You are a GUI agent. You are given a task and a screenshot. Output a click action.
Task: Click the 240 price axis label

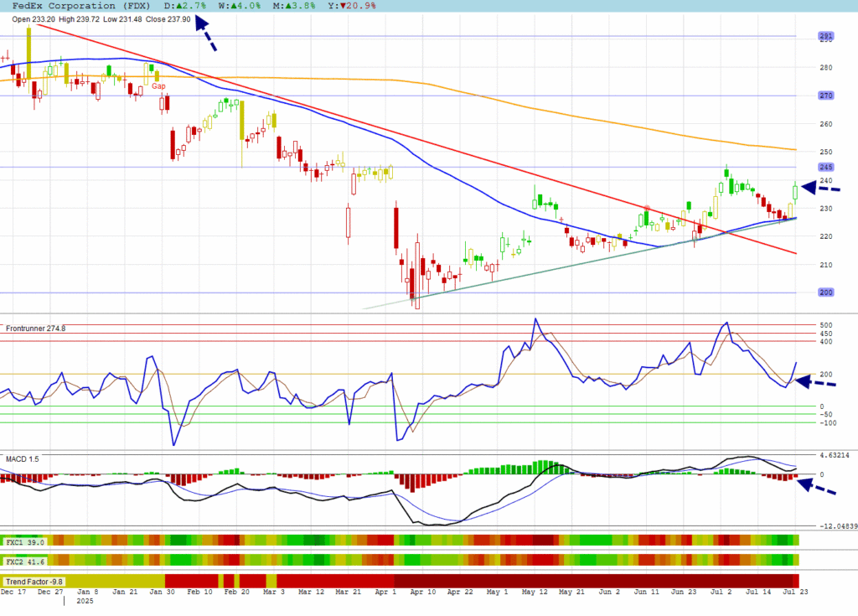pos(825,180)
